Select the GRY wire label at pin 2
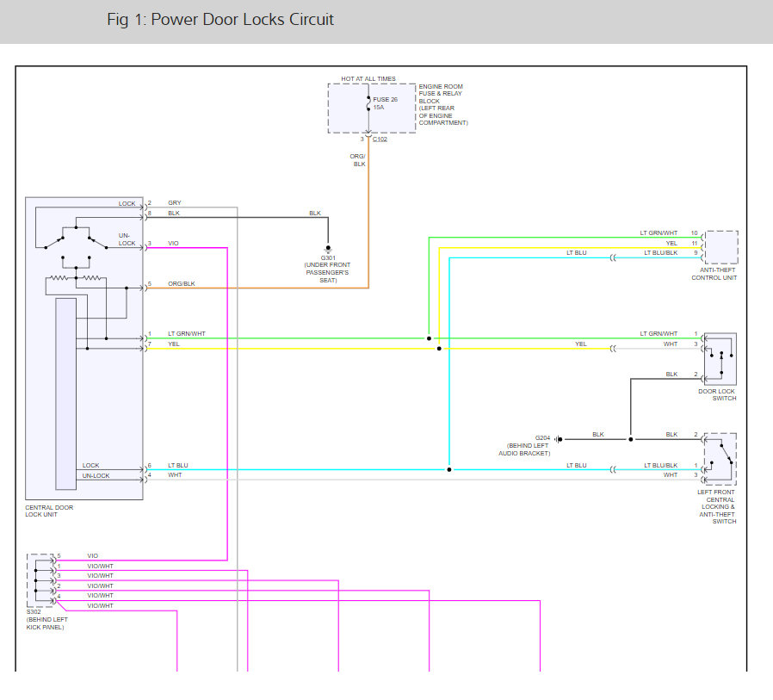Viewport: 773px width, 700px height. coord(175,203)
